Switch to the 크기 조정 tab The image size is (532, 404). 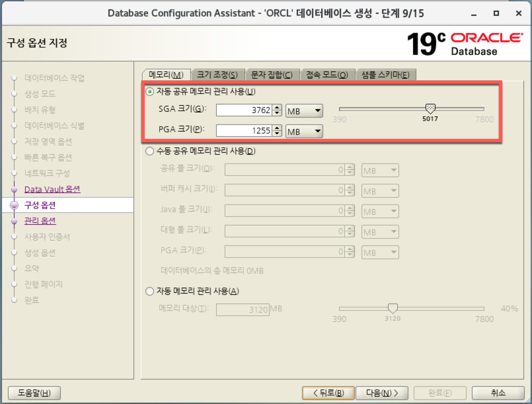click(x=217, y=75)
